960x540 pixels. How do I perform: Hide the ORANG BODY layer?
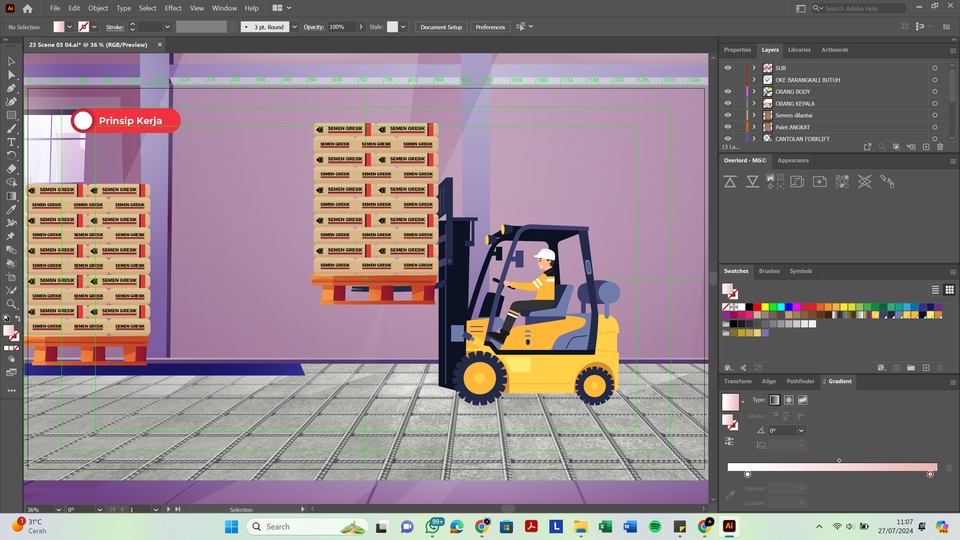tap(727, 91)
